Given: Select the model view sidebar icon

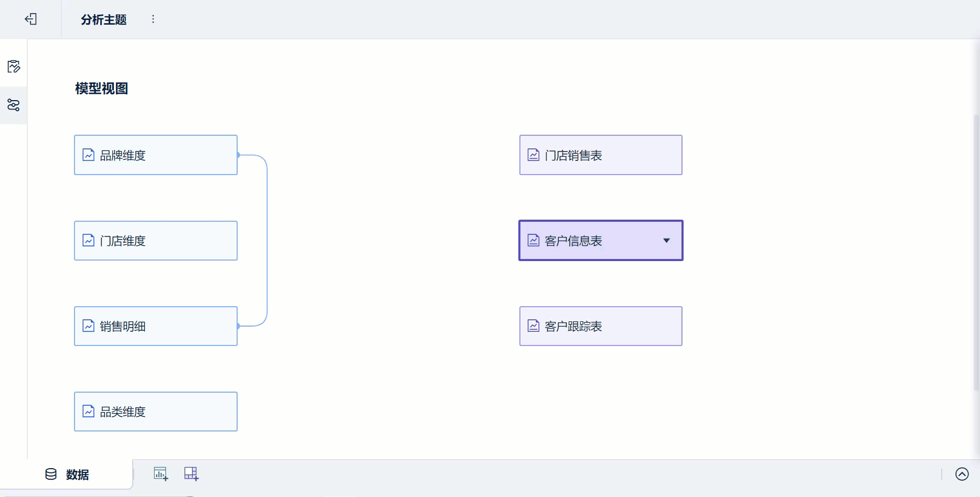Looking at the screenshot, I should coord(14,105).
